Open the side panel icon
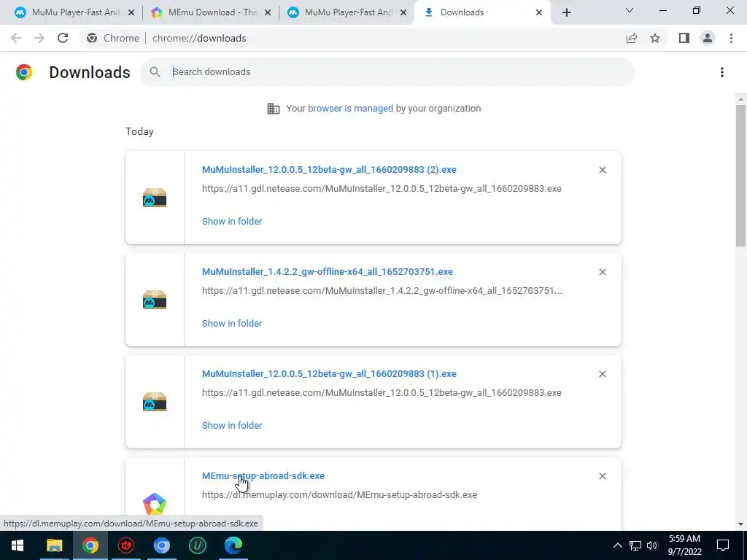747x560 pixels. [x=684, y=38]
